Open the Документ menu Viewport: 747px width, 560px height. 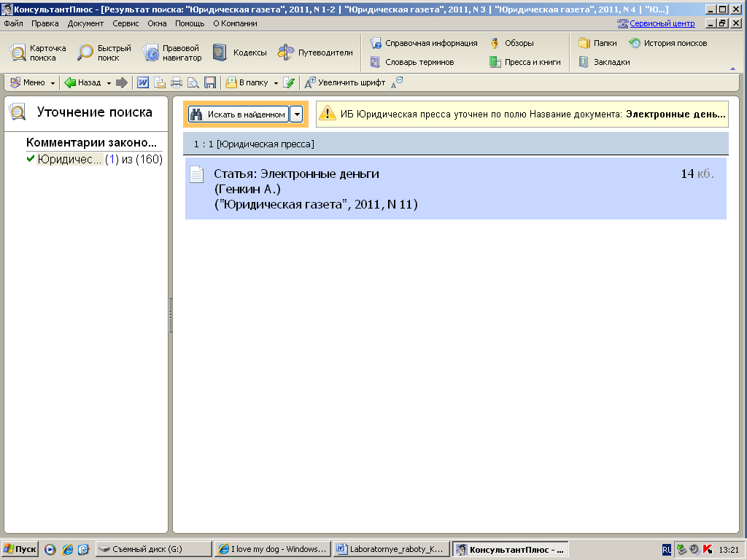pyautogui.click(x=85, y=23)
